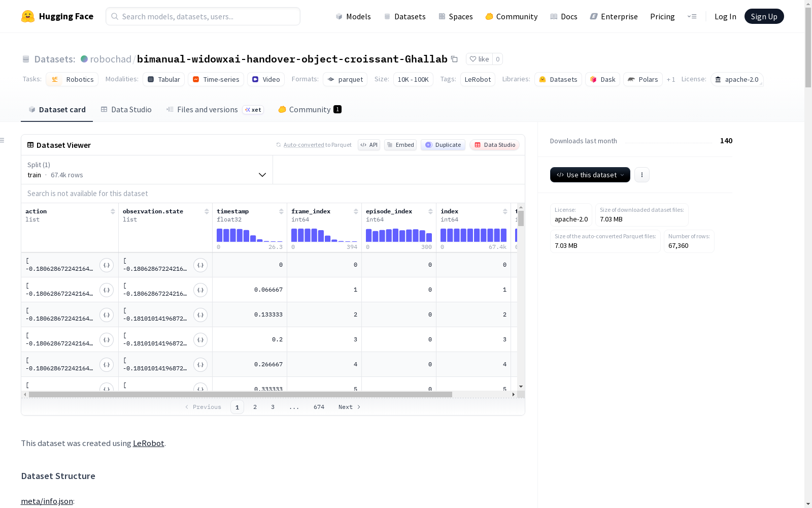Like the dataset with the heart button
812x508 pixels.
pyautogui.click(x=479, y=59)
